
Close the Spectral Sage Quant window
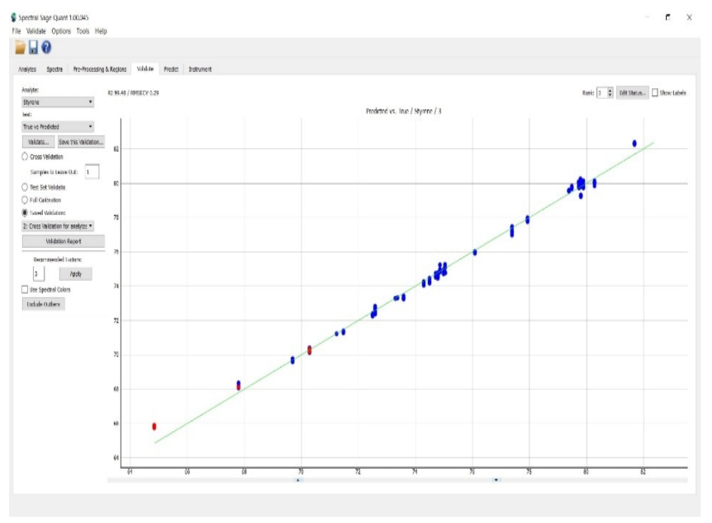pos(689,17)
